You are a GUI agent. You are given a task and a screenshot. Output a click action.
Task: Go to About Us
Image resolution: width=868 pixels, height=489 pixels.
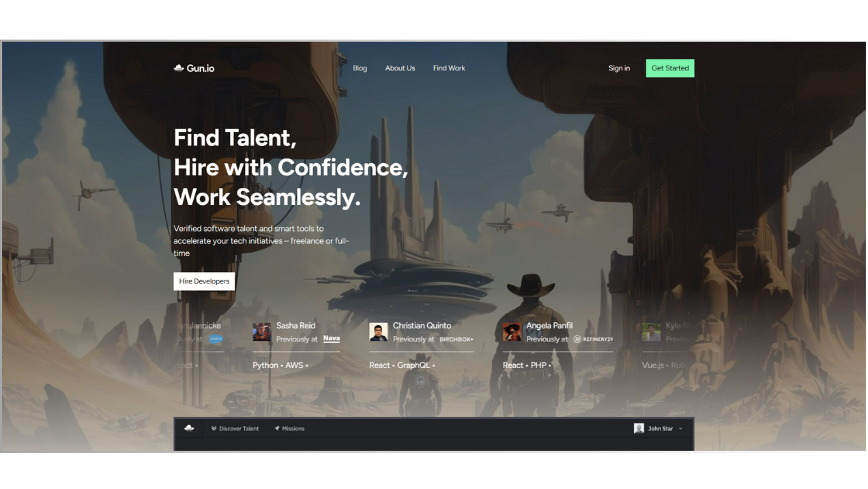[x=400, y=68]
